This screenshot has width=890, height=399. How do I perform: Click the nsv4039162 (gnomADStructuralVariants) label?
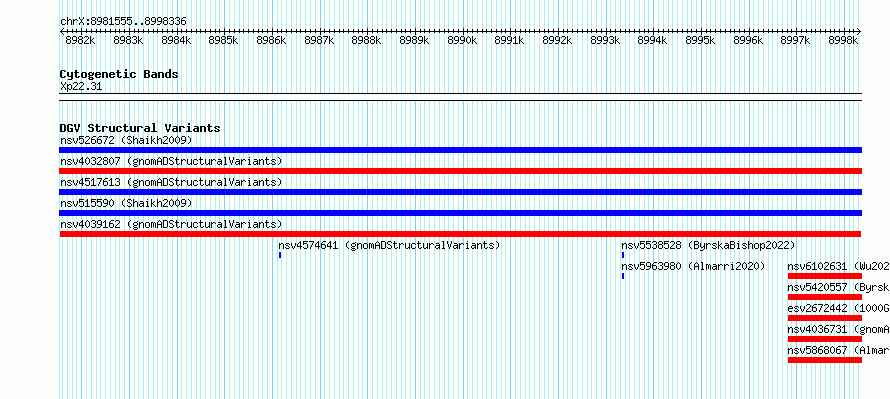tap(171, 224)
